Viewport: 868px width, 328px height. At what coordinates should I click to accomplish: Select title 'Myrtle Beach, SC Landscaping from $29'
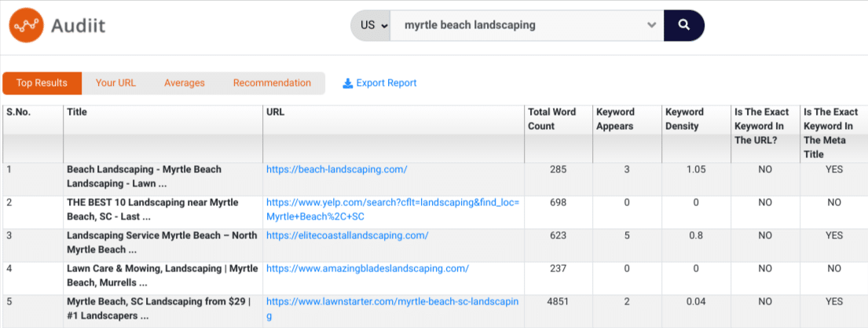(x=159, y=308)
